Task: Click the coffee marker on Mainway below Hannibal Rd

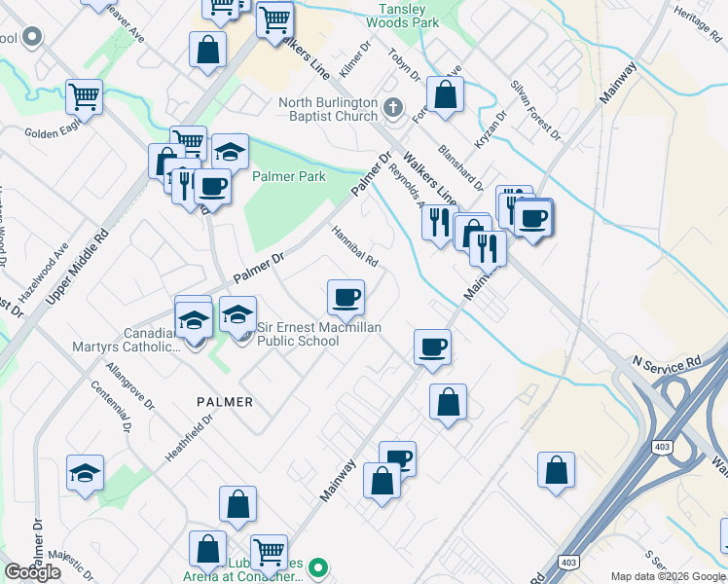Action: [432, 348]
